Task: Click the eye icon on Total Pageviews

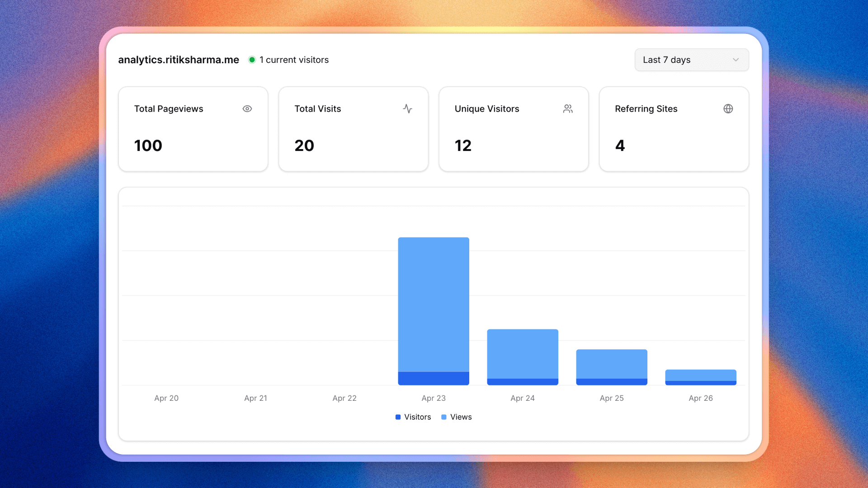Action: pos(247,109)
